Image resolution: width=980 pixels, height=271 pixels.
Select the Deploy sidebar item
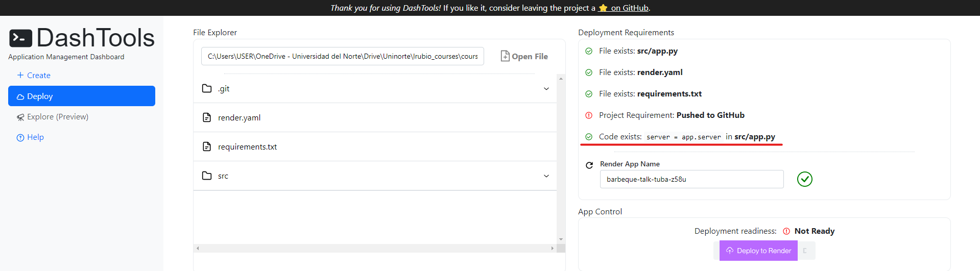point(82,96)
